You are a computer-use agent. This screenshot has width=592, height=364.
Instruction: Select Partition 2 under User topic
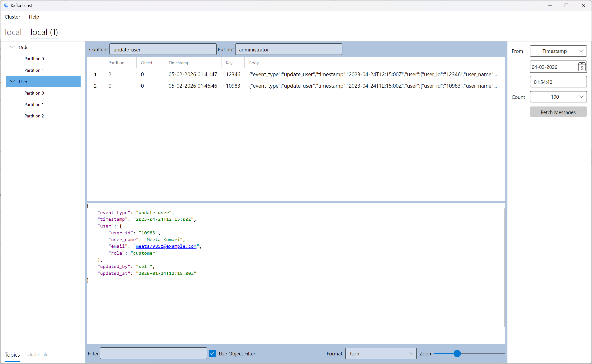(x=34, y=116)
